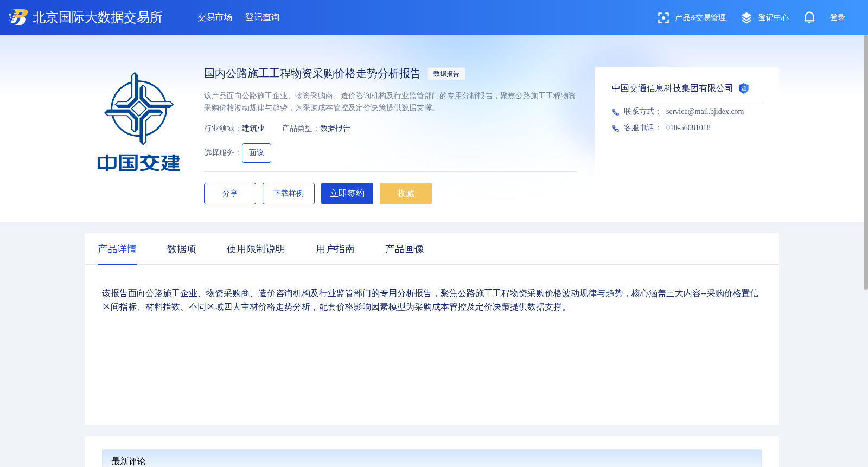
Task: Click the 数据报告 tag next to title
Action: pyautogui.click(x=446, y=74)
